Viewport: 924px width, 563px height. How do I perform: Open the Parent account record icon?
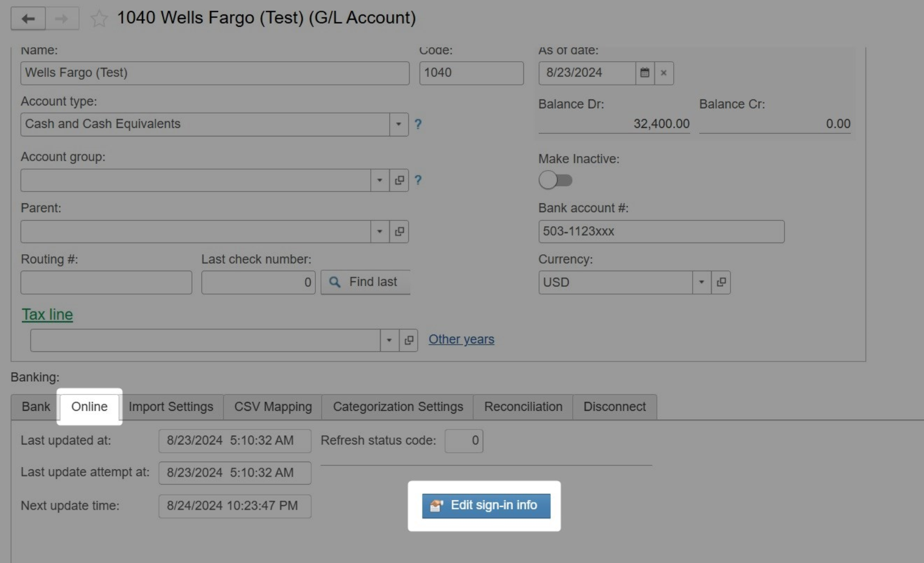(x=399, y=232)
